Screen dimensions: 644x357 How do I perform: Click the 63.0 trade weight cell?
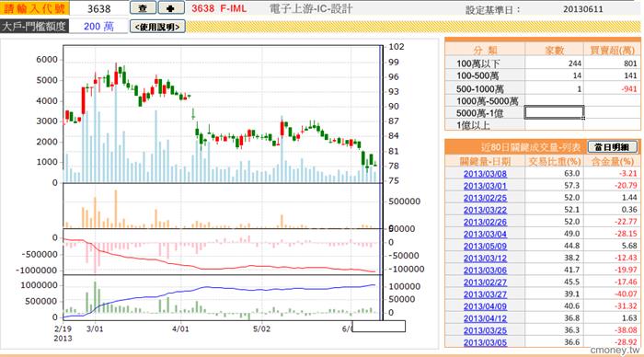click(x=572, y=174)
